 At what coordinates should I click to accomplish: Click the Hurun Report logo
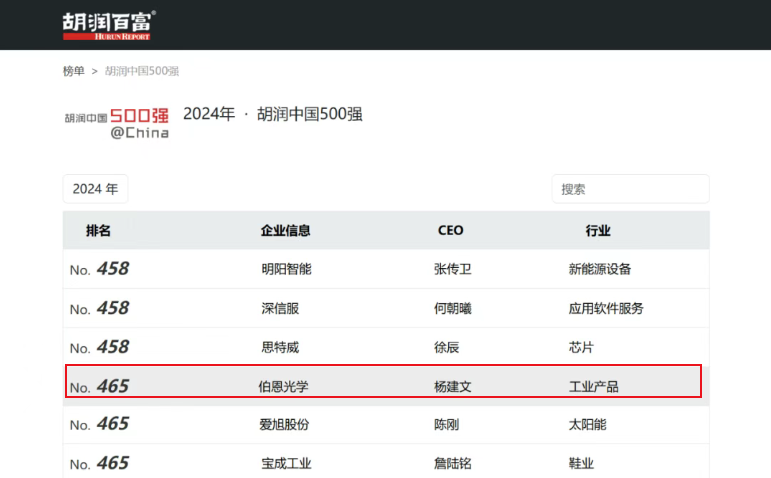pyautogui.click(x=109, y=25)
